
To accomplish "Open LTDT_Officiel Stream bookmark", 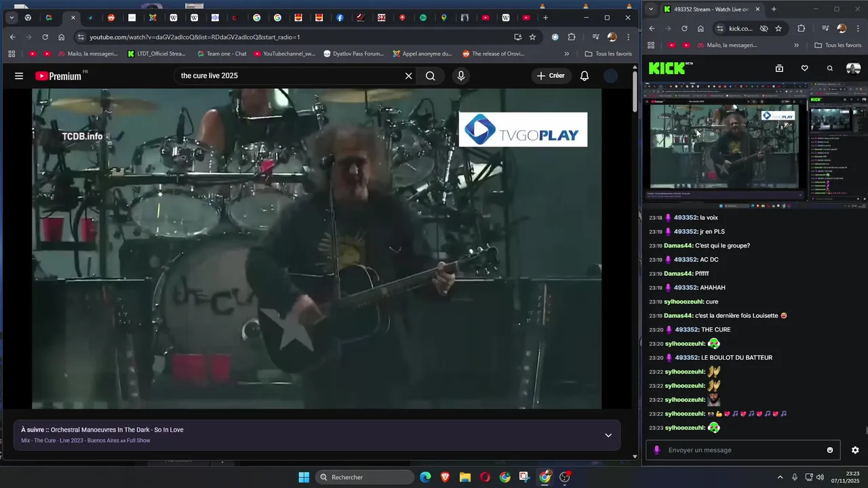I will point(157,54).
